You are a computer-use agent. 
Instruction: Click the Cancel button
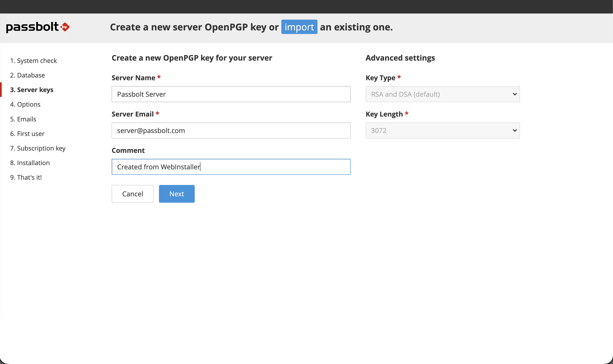click(x=133, y=194)
